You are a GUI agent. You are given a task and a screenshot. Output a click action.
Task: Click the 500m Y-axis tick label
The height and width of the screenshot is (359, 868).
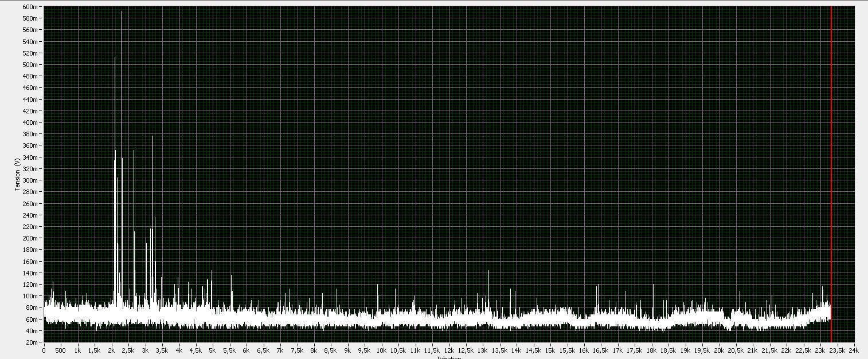pyautogui.click(x=32, y=65)
